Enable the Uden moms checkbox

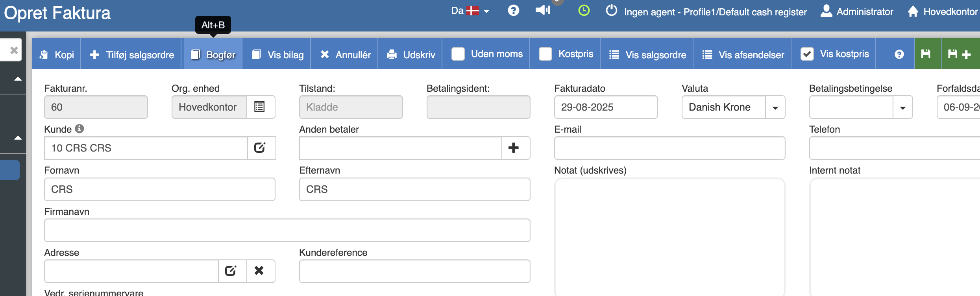(x=458, y=54)
